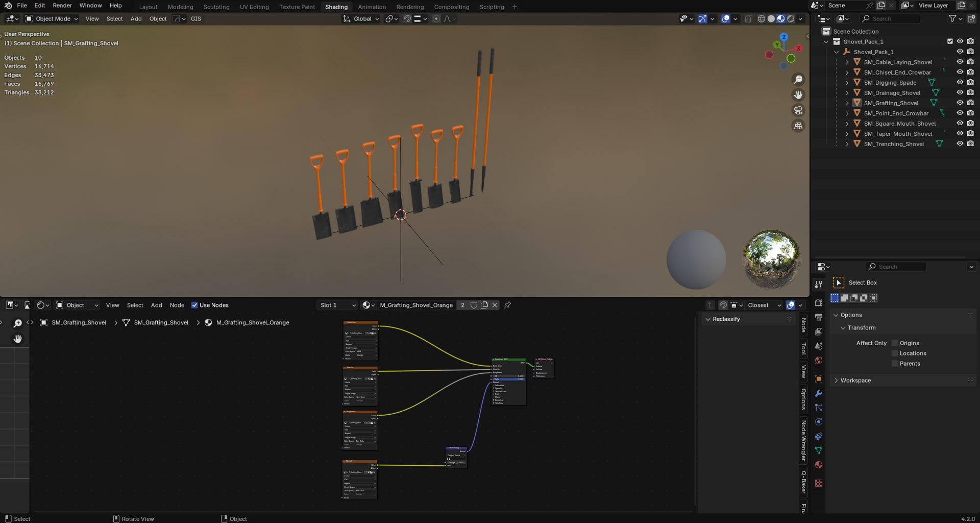The image size is (980, 523).
Task: Select SM_Point_End_Crowbar in the Outliner
Action: (x=896, y=113)
